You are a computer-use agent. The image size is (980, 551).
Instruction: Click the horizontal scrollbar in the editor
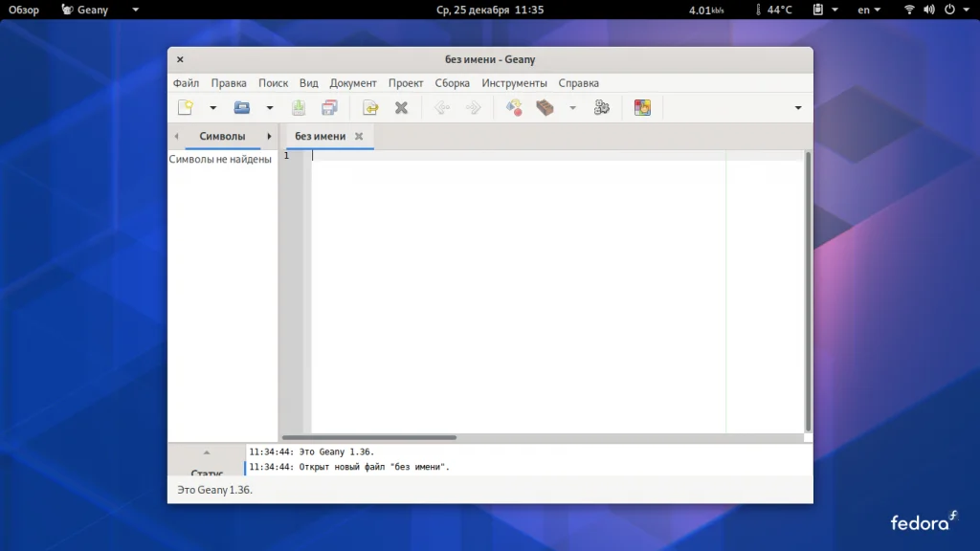pos(368,437)
